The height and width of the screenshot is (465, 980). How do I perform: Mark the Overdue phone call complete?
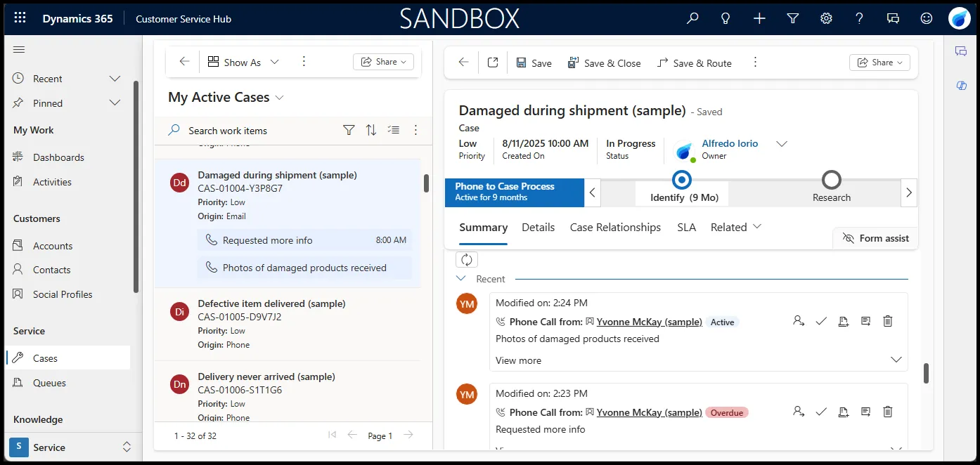point(821,412)
